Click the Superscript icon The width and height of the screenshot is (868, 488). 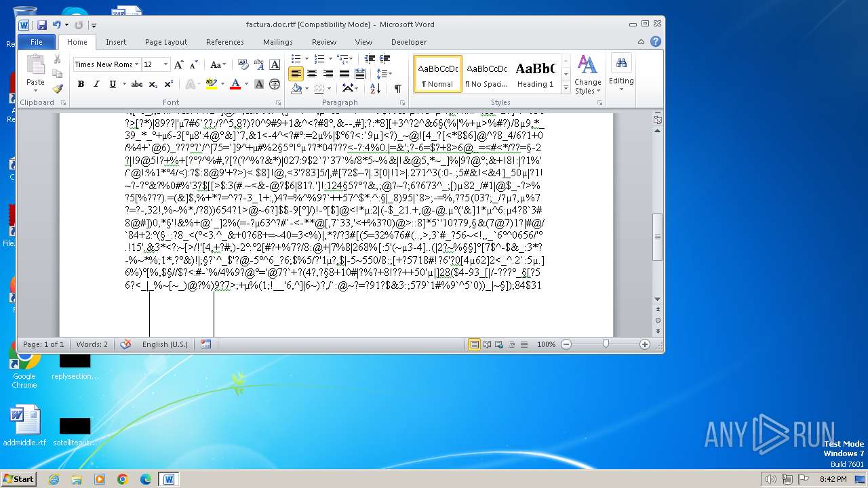pyautogui.click(x=168, y=84)
